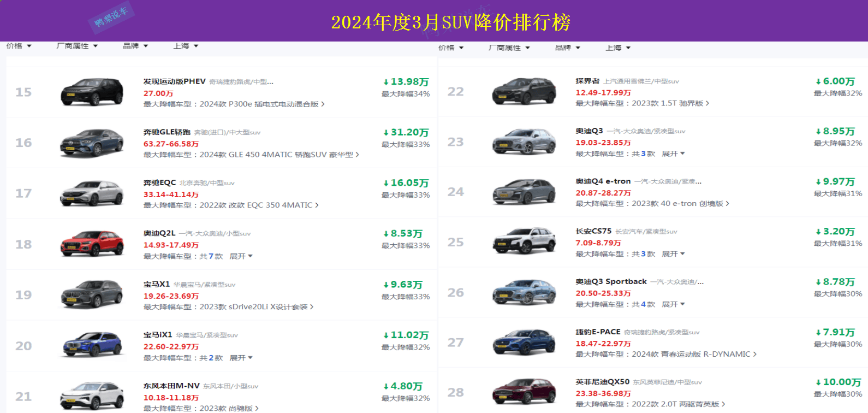Open 2023款 尚骋版 trim link

pos(229,409)
